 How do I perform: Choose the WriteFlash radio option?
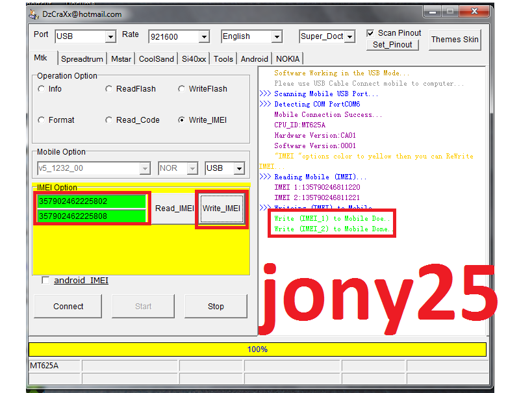pyautogui.click(x=182, y=89)
